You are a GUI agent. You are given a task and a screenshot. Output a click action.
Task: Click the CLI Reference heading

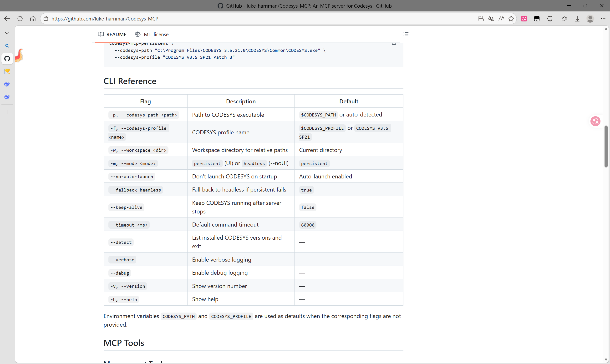(x=130, y=81)
